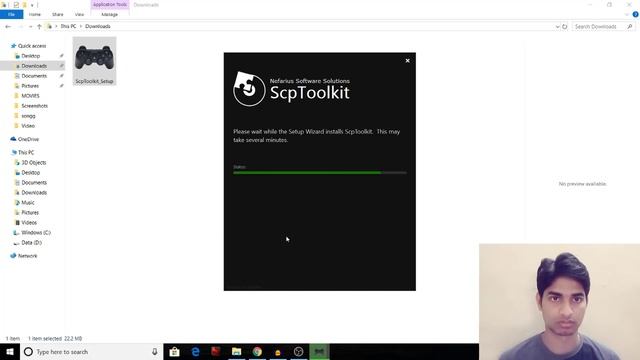640x360 pixels.
Task: Open the circular dark taskbar app icon
Action: click(298, 351)
